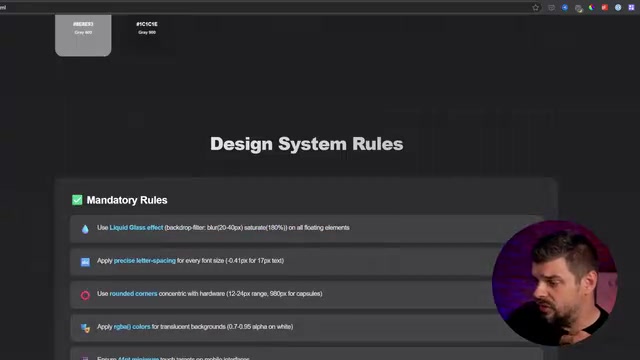The width and height of the screenshot is (640, 360).
Task: Click the palette icon on rgba colors rule
Action: click(85, 328)
